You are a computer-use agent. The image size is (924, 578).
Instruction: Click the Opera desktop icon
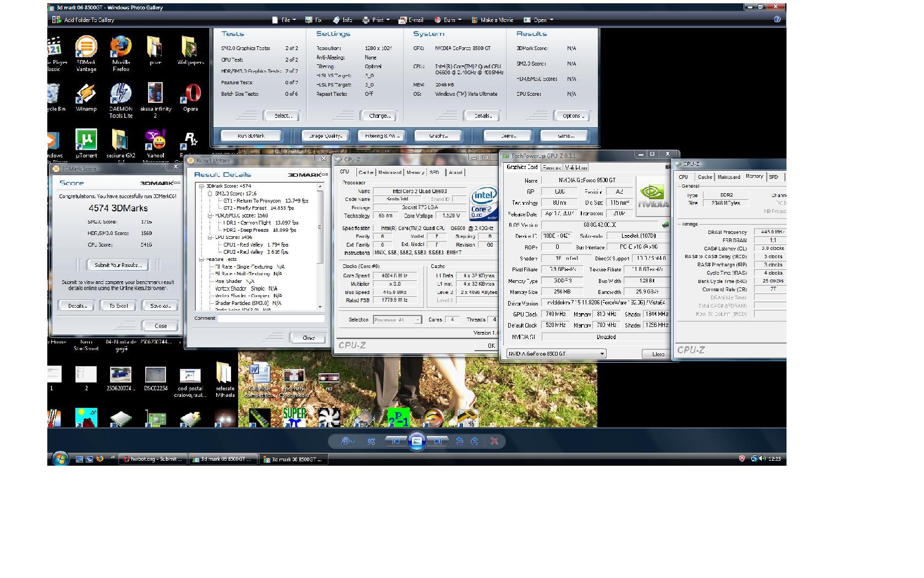[191, 97]
